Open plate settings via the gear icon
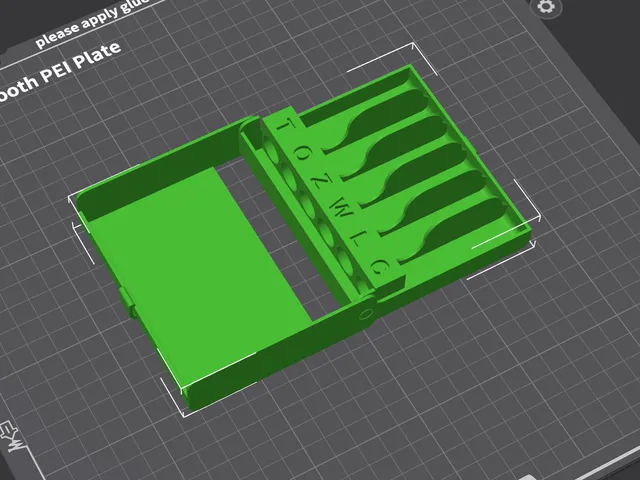The image size is (640, 480). 546,7
